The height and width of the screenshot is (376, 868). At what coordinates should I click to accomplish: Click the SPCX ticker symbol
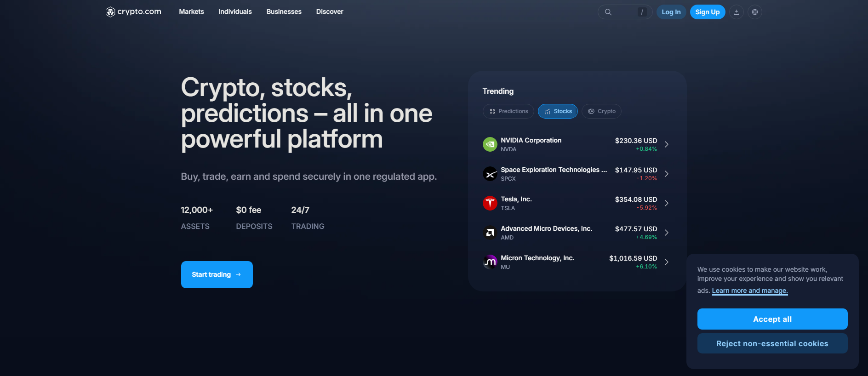click(x=508, y=179)
